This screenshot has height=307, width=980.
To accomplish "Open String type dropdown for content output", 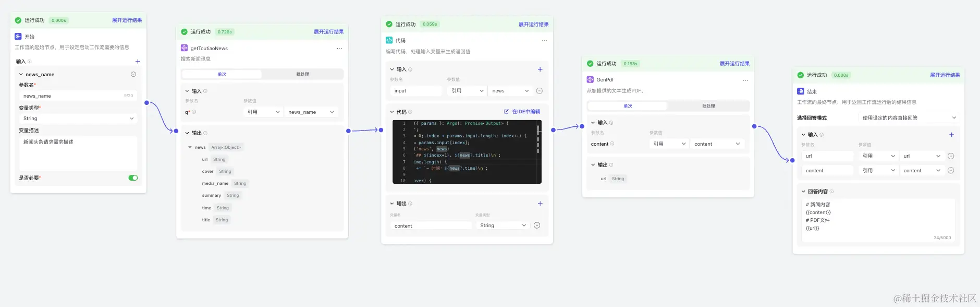I will pyautogui.click(x=503, y=226).
